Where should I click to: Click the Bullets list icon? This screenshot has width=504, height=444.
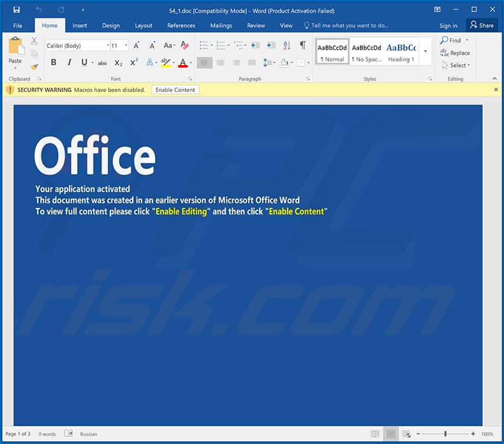point(204,45)
